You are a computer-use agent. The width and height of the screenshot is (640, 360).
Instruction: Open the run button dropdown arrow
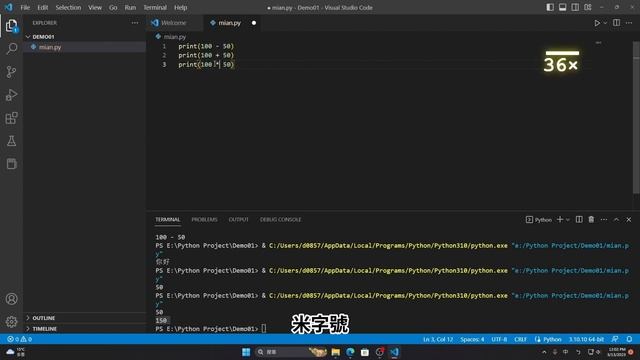coord(605,23)
